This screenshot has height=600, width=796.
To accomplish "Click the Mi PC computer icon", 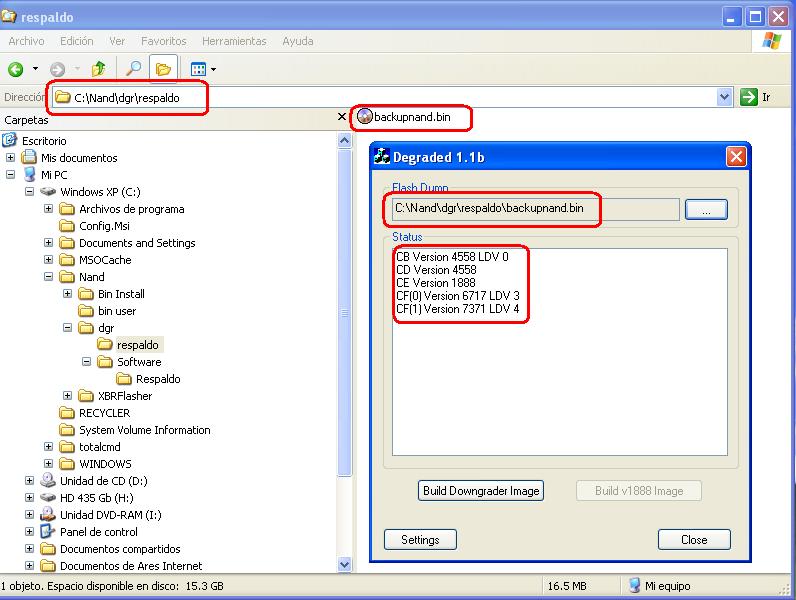I will (x=29, y=175).
